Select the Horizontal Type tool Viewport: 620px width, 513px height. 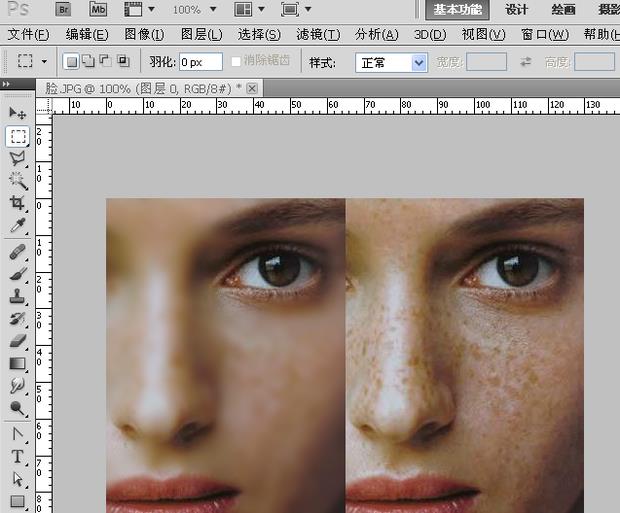click(x=18, y=456)
